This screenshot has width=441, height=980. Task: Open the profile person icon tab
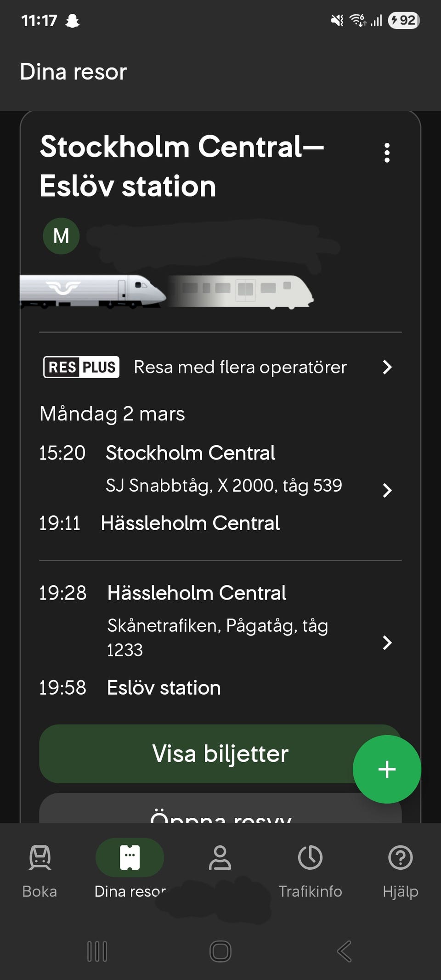point(220,857)
